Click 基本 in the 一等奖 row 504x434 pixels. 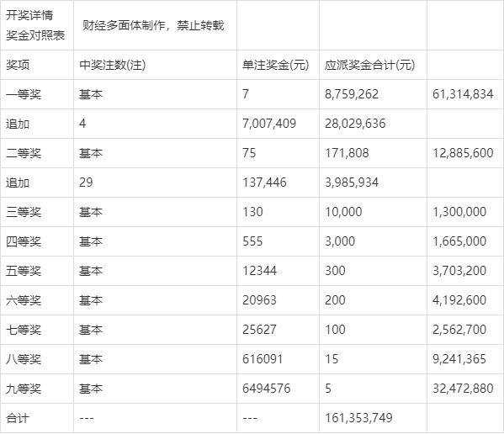91,94
